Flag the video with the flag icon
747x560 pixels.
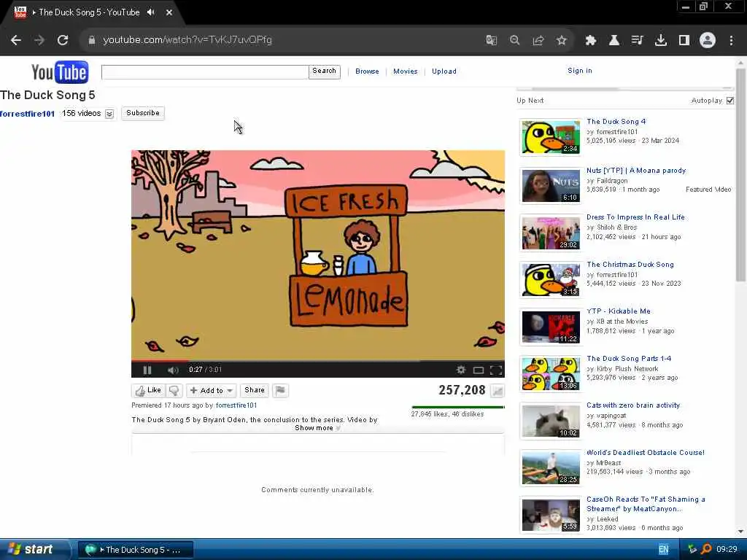pos(281,391)
